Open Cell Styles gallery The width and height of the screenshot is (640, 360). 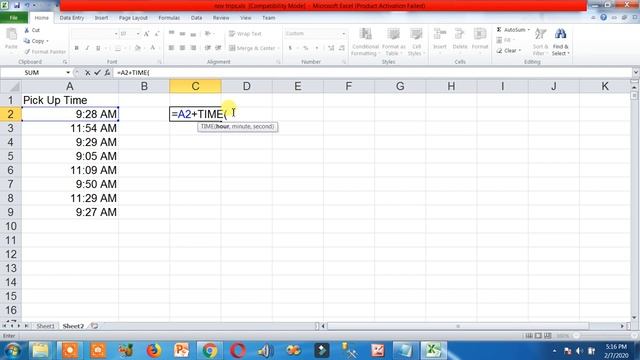tap(416, 42)
